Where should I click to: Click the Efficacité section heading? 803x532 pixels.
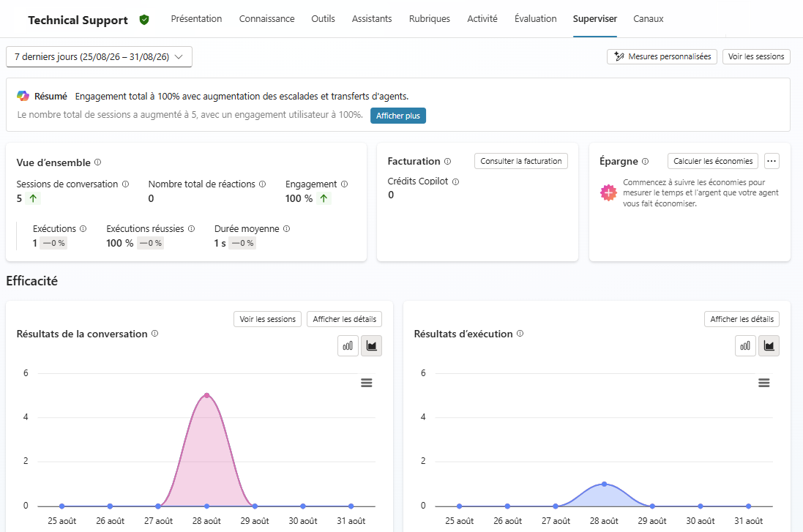tap(31, 280)
